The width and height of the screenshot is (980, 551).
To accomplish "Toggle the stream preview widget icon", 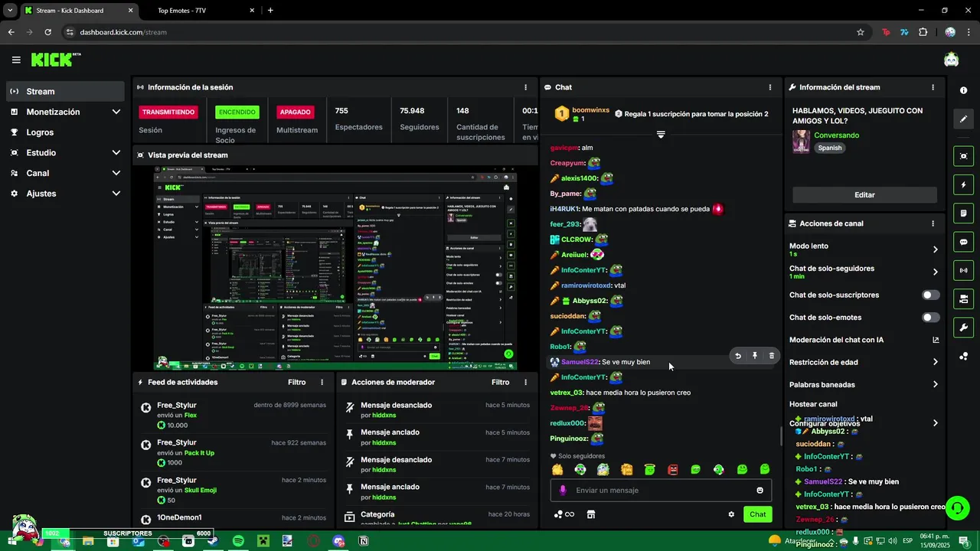I will tap(963, 156).
